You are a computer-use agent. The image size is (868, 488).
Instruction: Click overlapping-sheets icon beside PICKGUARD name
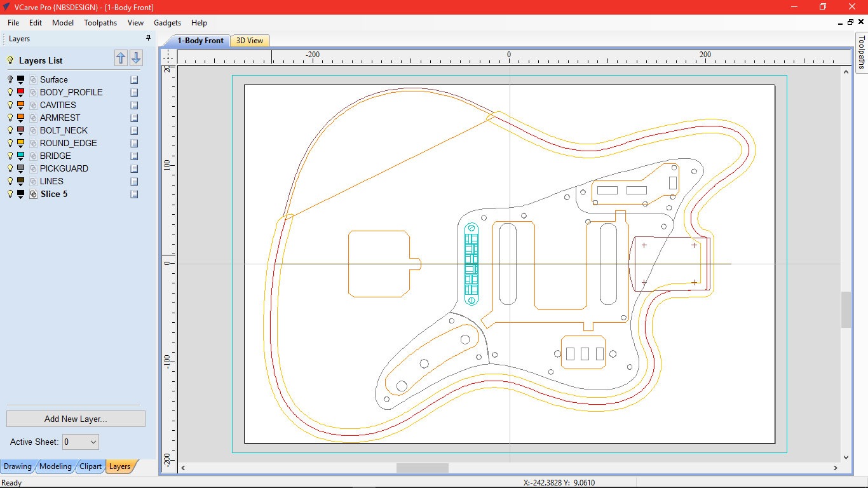33,169
